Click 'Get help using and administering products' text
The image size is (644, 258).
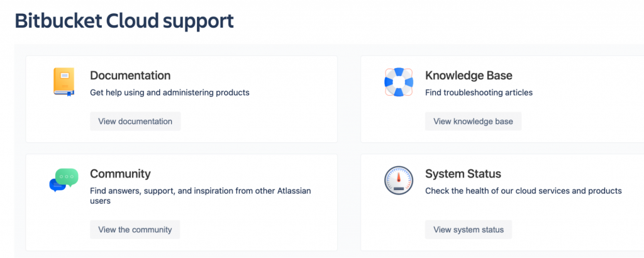pyautogui.click(x=170, y=93)
